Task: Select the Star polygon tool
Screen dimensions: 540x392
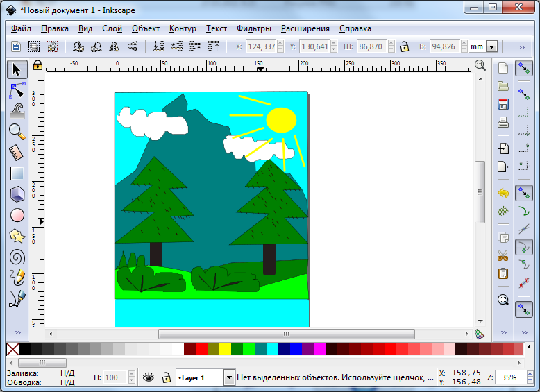Action: (17, 236)
